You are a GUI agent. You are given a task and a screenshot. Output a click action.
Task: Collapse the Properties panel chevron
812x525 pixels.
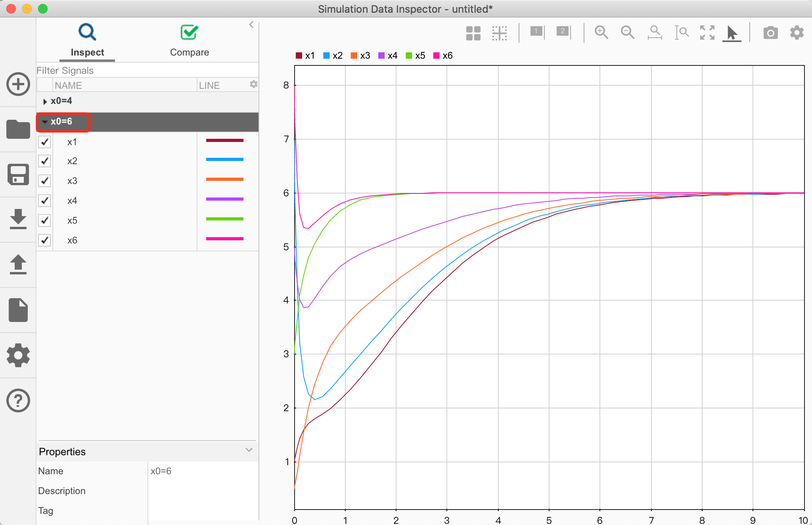(x=249, y=450)
